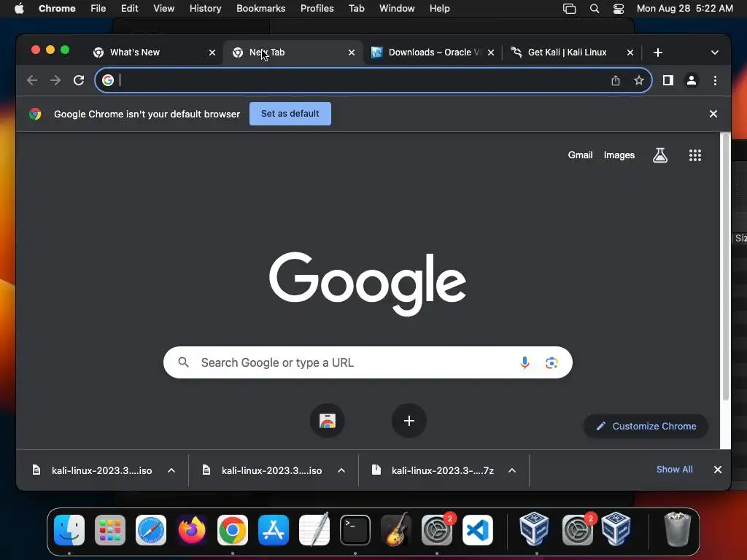Open the Google apps grid
The image size is (747, 560).
[695, 155]
